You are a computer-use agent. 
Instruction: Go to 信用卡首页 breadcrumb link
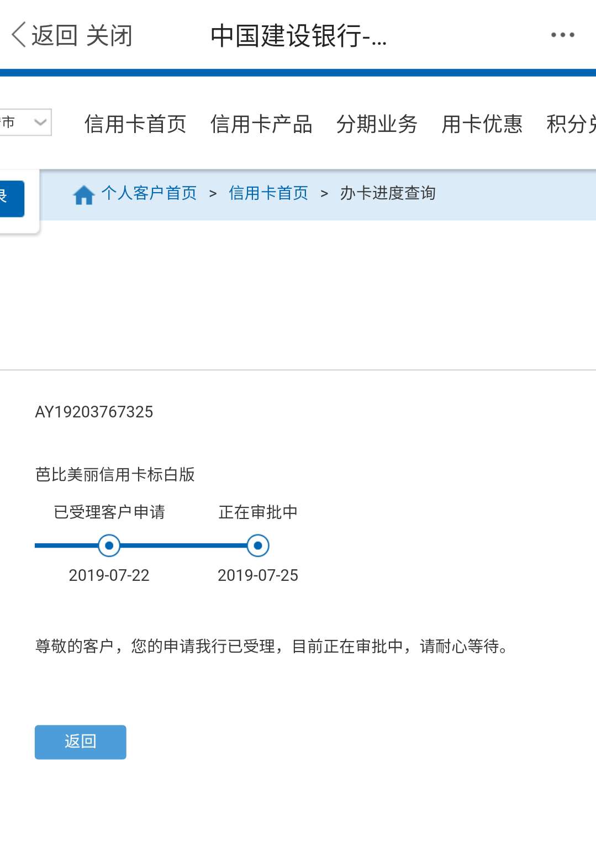[268, 193]
